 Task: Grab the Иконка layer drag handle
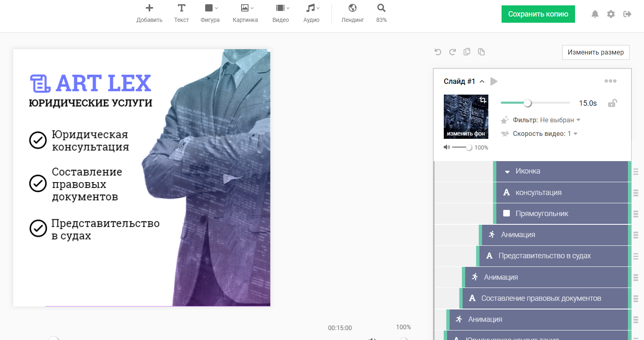(x=636, y=171)
